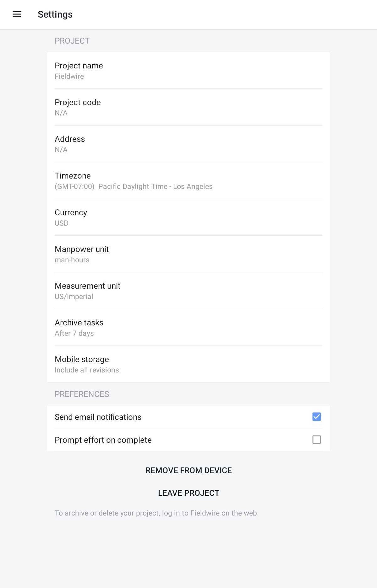377x588 pixels.
Task: Change Mobile storage revision setting
Action: tap(188, 364)
